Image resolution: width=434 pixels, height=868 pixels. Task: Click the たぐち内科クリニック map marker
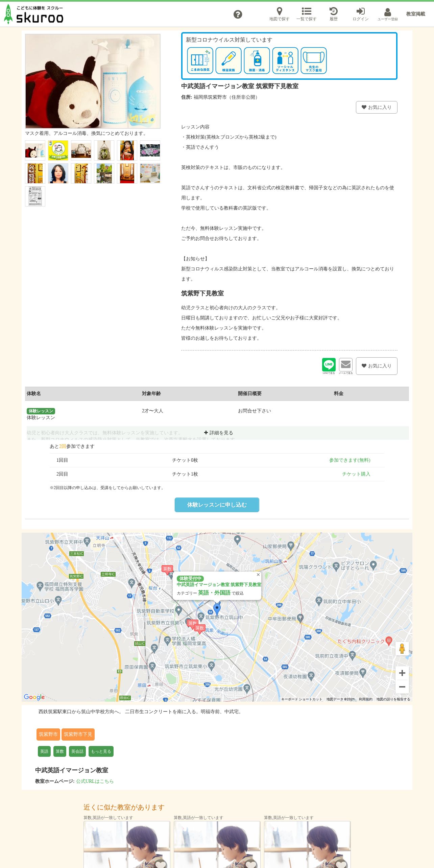click(x=389, y=641)
